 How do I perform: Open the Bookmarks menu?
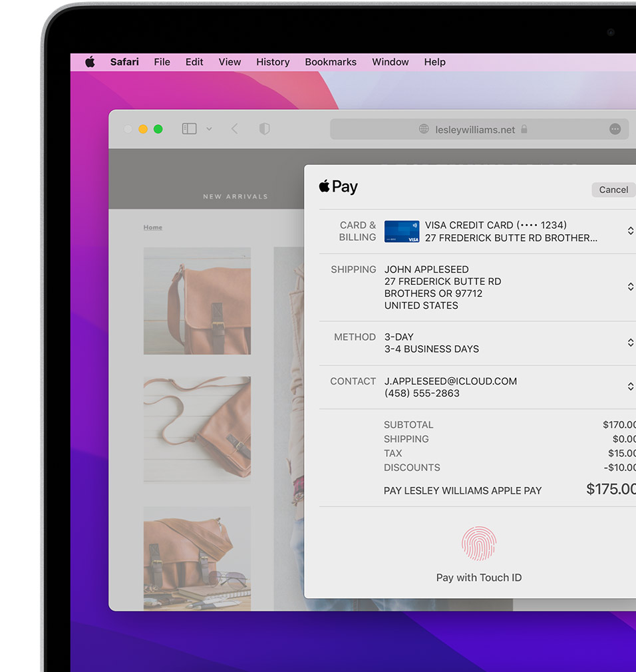[x=331, y=62]
